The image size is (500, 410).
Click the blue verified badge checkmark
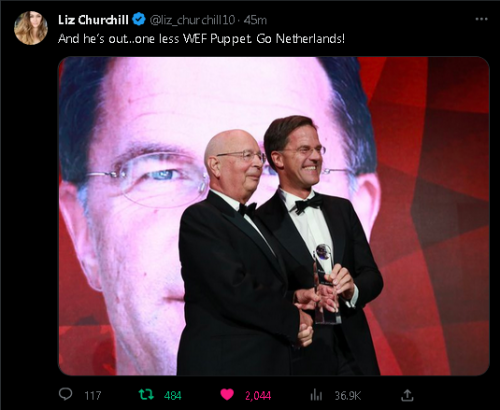pos(139,20)
